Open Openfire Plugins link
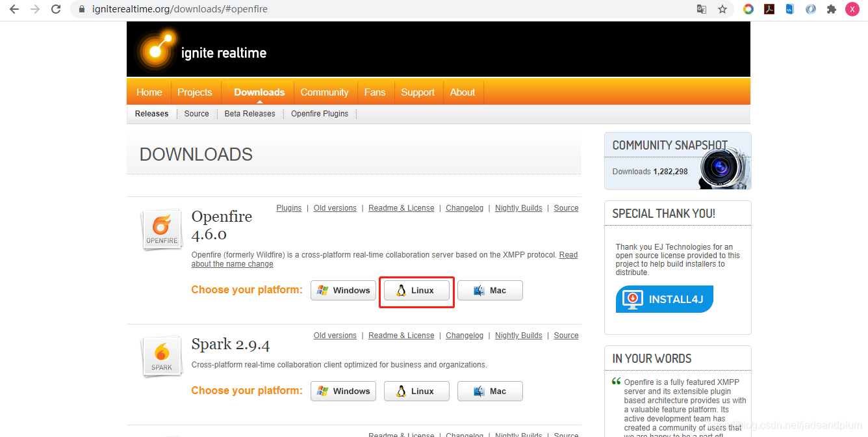 [289, 208]
